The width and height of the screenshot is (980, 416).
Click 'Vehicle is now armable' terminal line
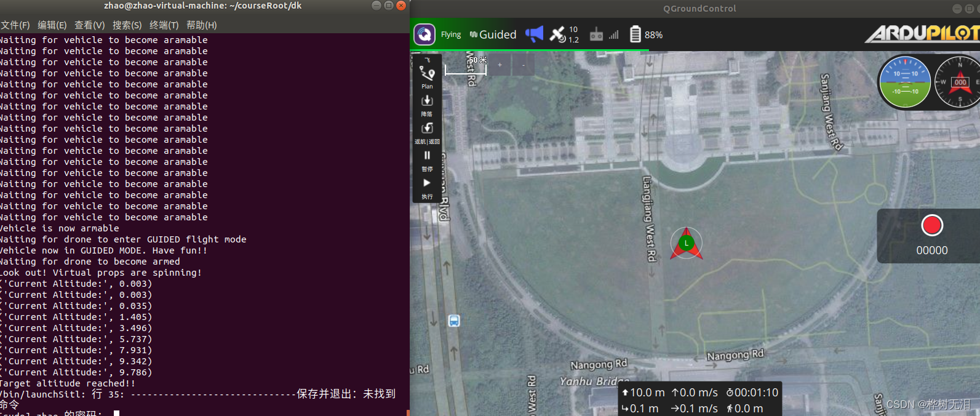click(x=60, y=228)
